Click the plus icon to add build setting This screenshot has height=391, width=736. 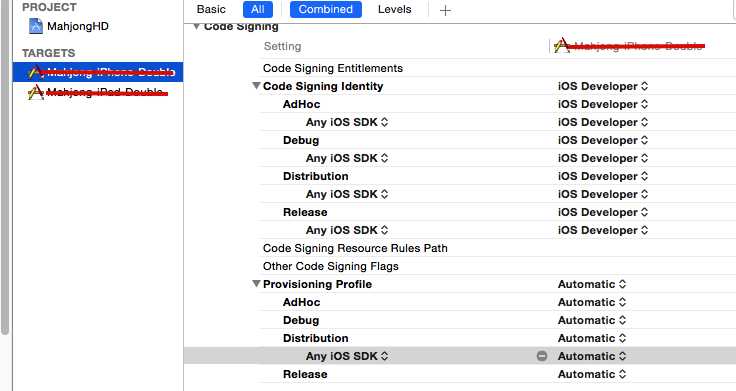[445, 10]
